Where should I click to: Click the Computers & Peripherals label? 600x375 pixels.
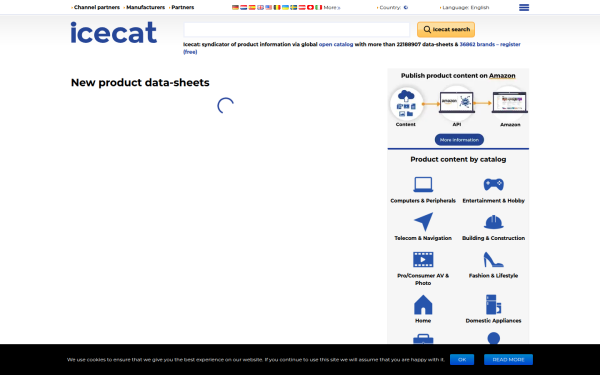(x=423, y=201)
